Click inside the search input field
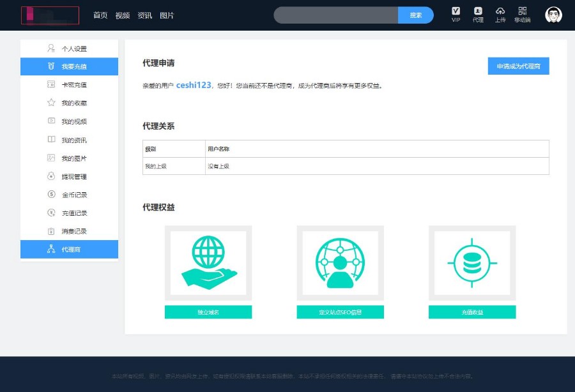Viewport: 575px width, 392px height. tap(339, 15)
